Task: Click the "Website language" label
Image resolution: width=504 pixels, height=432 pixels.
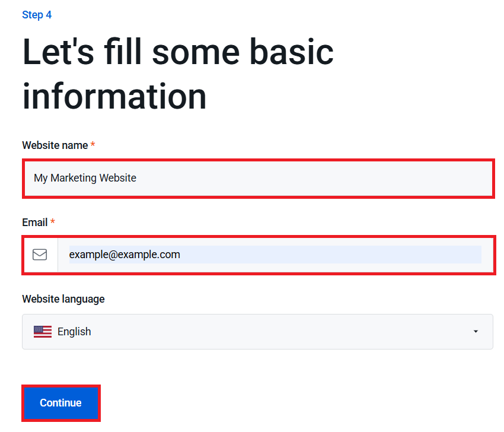Action: coord(63,299)
